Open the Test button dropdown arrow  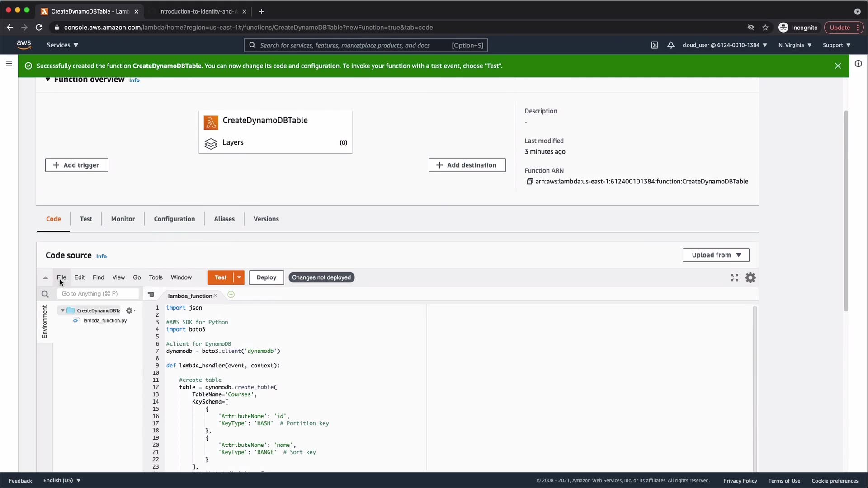click(x=239, y=277)
